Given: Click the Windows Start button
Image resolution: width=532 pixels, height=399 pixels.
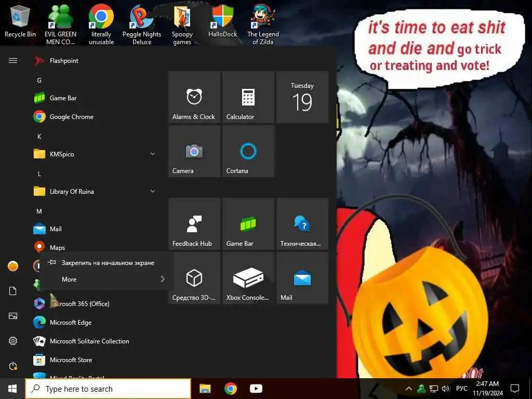Looking at the screenshot, I should tap(12, 389).
